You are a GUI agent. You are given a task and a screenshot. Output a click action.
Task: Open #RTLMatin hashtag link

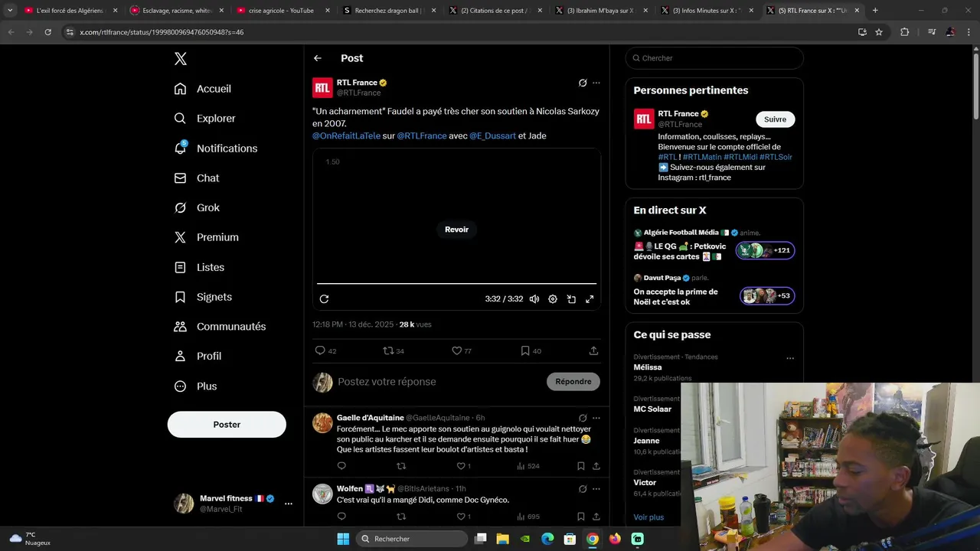click(702, 157)
